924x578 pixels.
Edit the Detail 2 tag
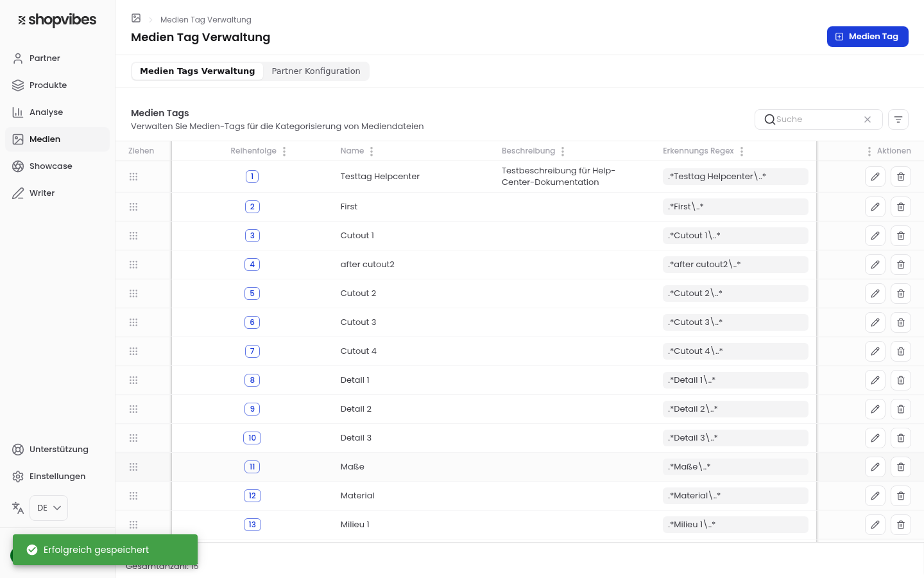tap(875, 409)
